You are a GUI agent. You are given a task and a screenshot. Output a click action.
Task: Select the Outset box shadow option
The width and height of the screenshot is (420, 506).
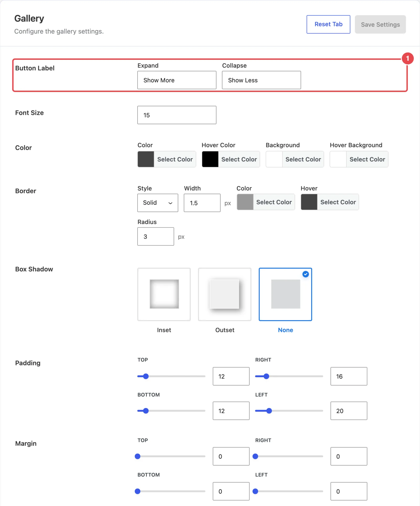pyautogui.click(x=225, y=294)
